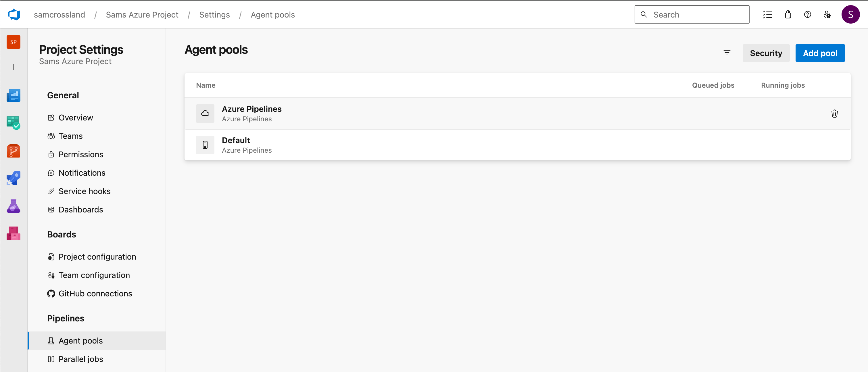Click the help question mark icon
Image resolution: width=868 pixels, height=372 pixels.
[808, 14]
